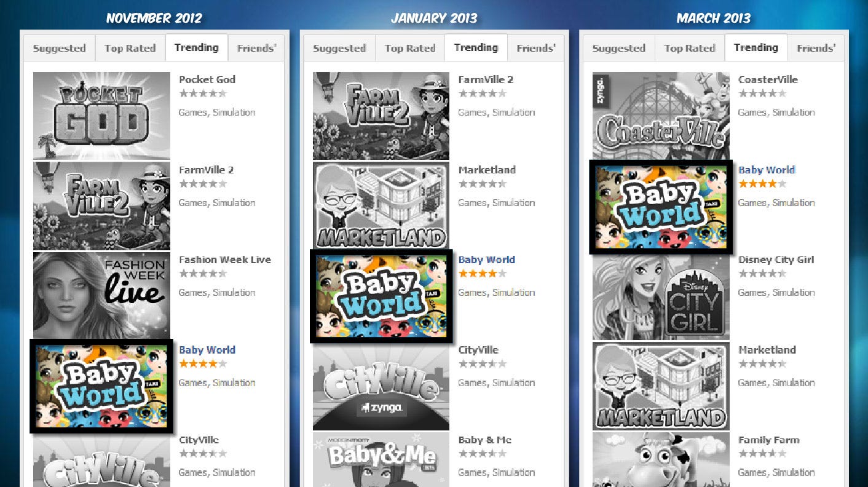The width and height of the screenshot is (868, 487).
Task: Select Friends' tab in March 2013 panel
Action: [x=816, y=48]
